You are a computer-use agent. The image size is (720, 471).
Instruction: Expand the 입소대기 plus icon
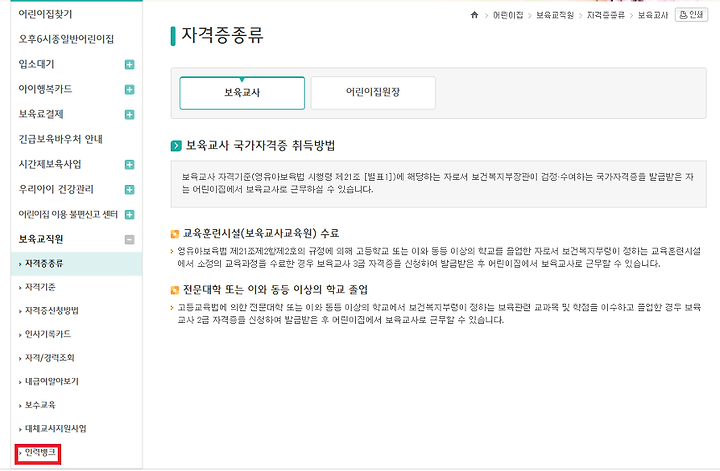click(x=129, y=65)
